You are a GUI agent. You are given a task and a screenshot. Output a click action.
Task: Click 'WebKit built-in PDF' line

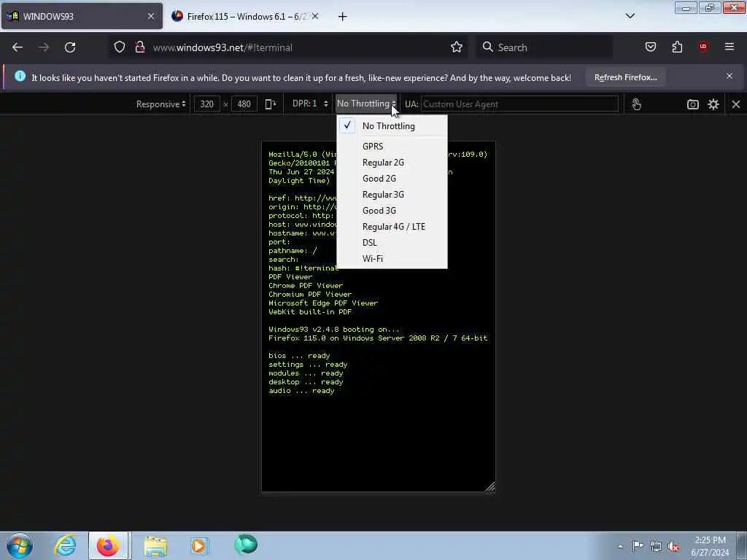(x=309, y=312)
